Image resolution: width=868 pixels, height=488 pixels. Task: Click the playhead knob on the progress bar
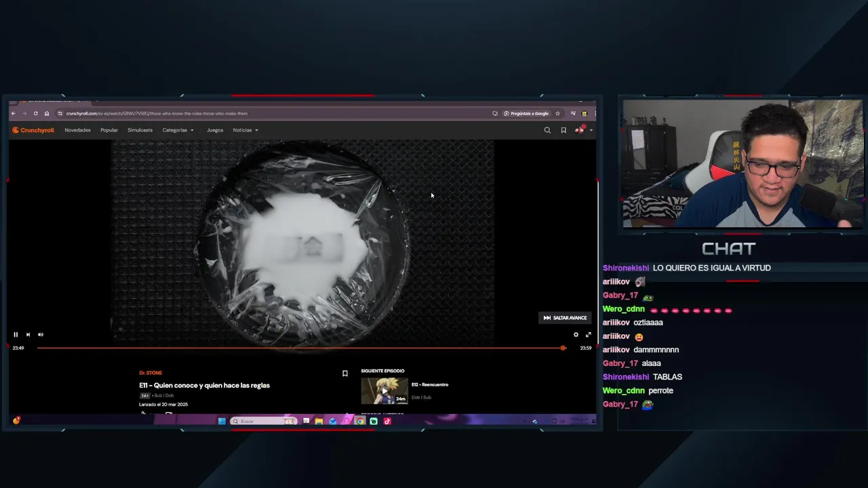click(563, 348)
